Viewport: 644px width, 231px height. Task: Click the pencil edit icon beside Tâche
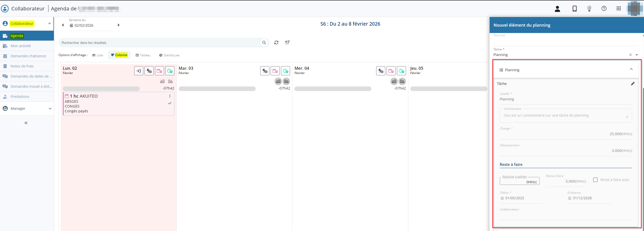coord(633,84)
